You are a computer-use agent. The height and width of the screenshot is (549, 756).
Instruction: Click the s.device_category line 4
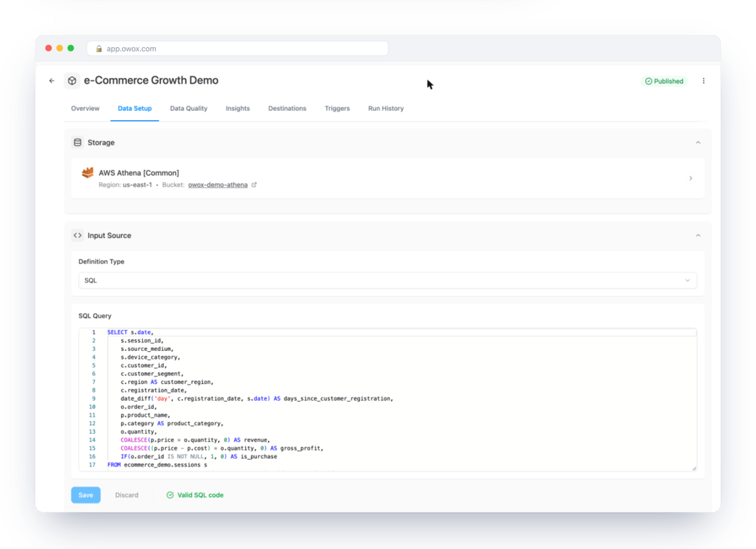click(150, 357)
